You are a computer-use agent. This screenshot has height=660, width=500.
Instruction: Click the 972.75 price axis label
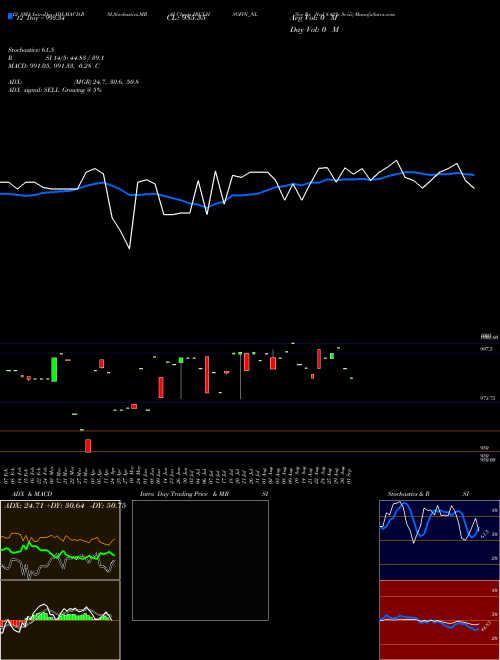[488, 398]
